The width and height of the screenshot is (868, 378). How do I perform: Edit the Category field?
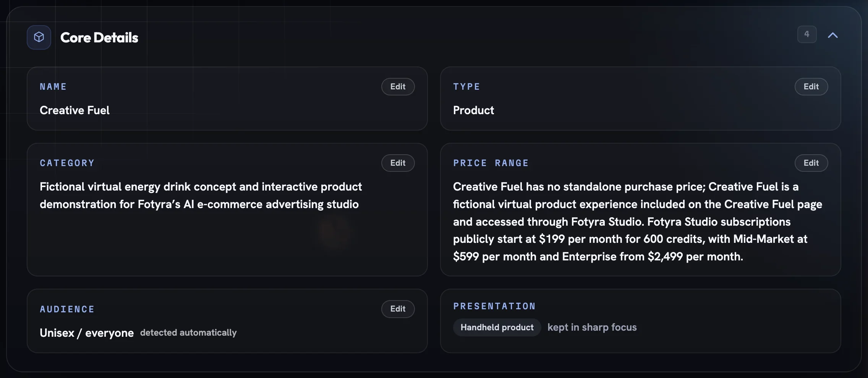(x=398, y=163)
